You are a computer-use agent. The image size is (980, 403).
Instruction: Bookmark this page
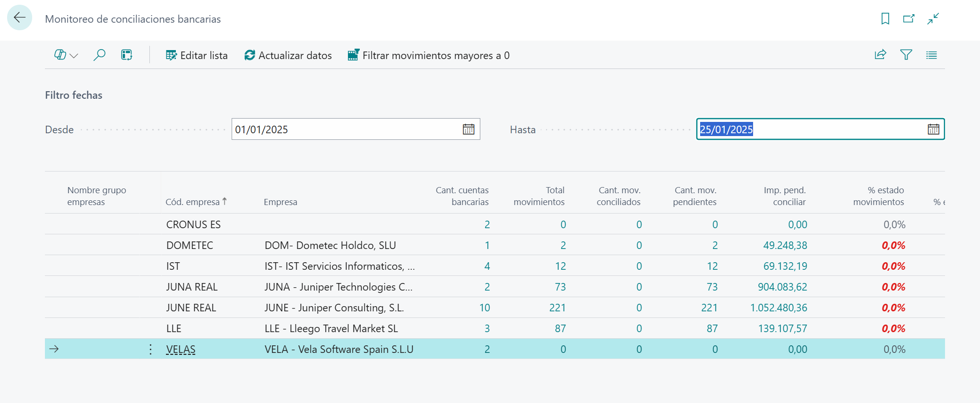[x=885, y=18]
